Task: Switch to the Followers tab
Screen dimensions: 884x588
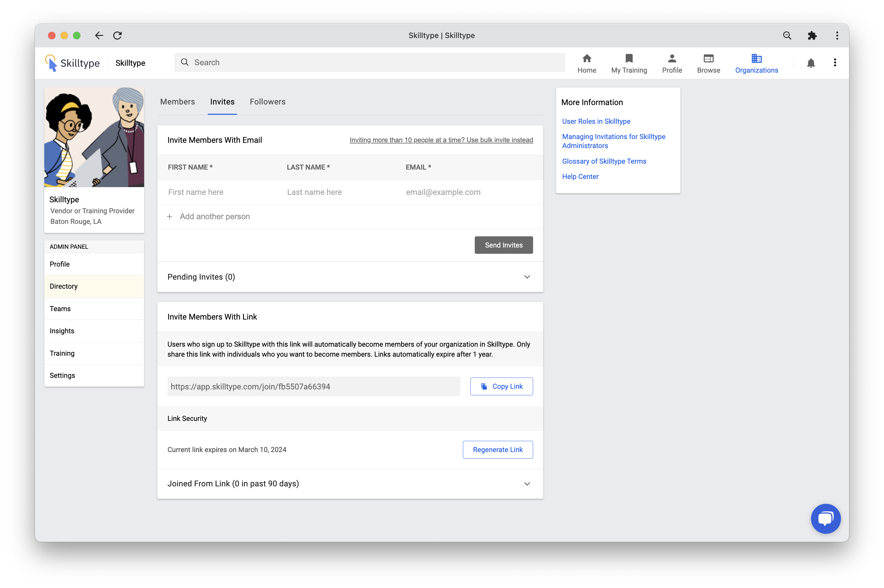Action: pos(268,102)
